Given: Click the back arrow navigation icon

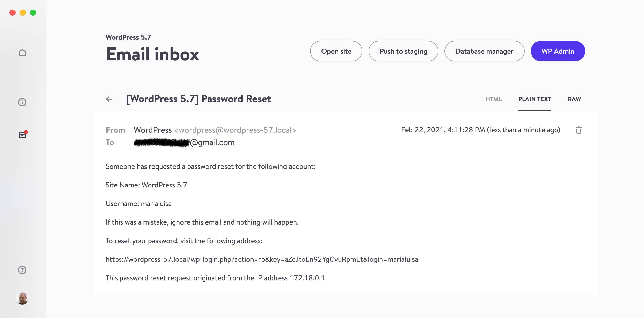Looking at the screenshot, I should click(x=109, y=99).
